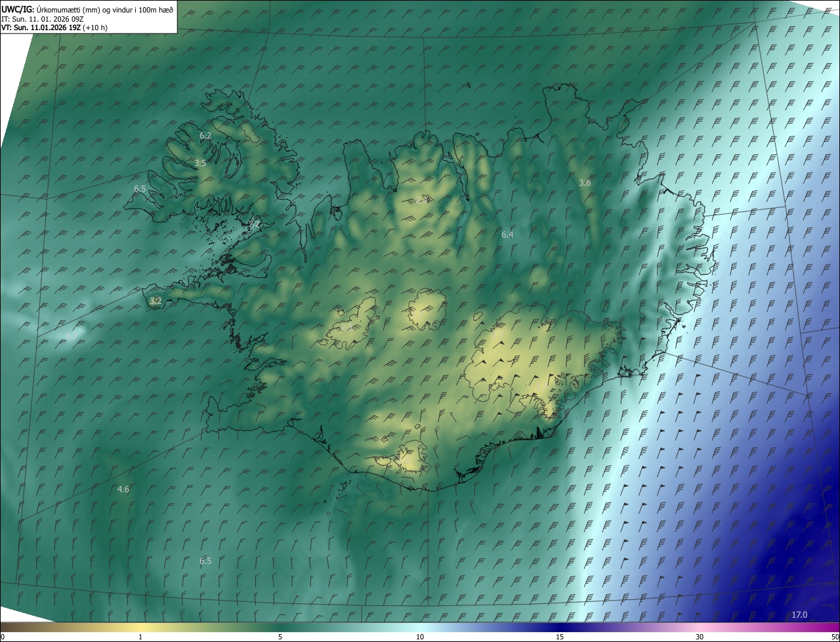Click the 'UWC/IG:' map title text
Image resolution: width=840 pixels, height=642 pixels.
point(18,9)
